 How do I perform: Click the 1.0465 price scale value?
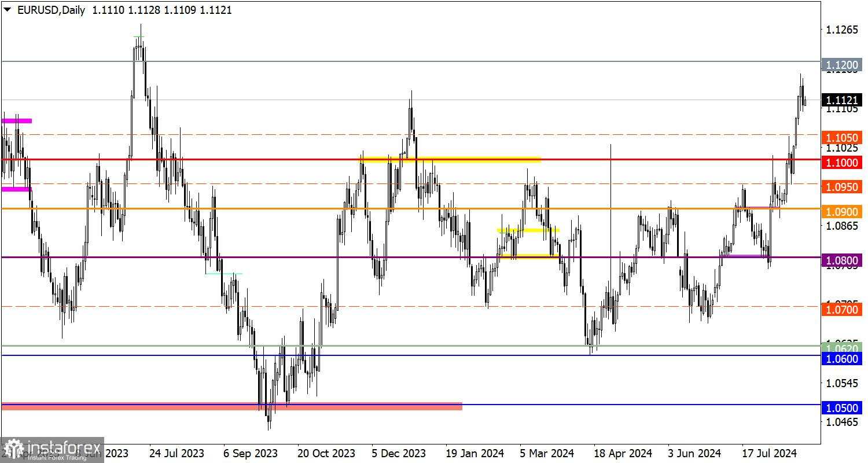(x=843, y=422)
